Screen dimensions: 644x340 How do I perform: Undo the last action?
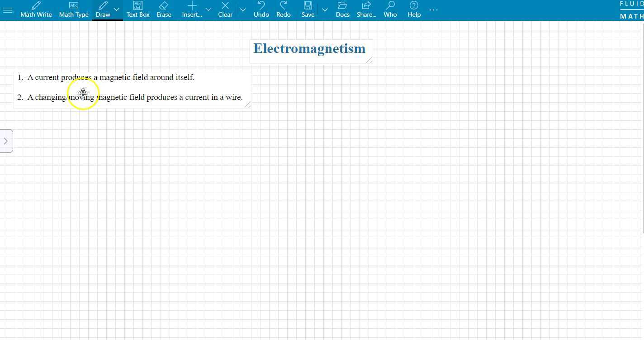(x=261, y=9)
